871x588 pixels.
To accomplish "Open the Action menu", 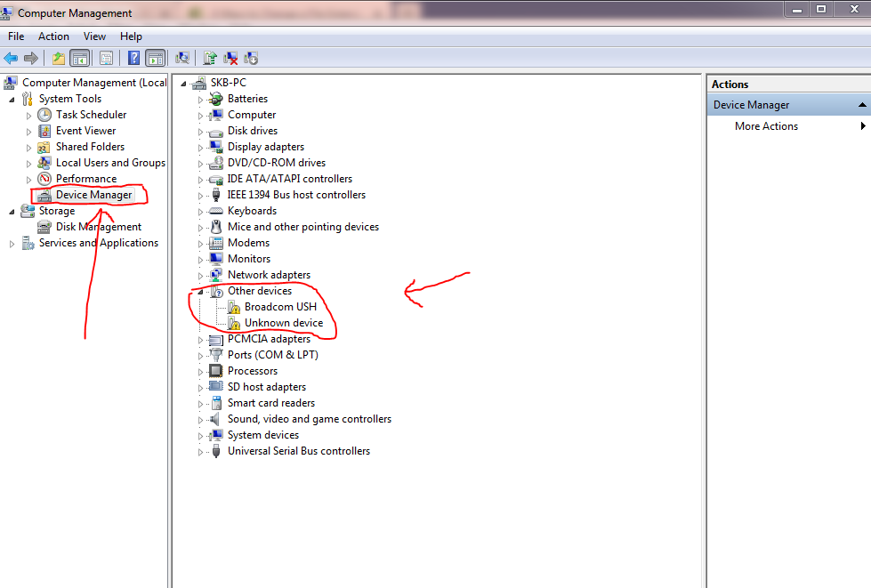I will [x=53, y=36].
